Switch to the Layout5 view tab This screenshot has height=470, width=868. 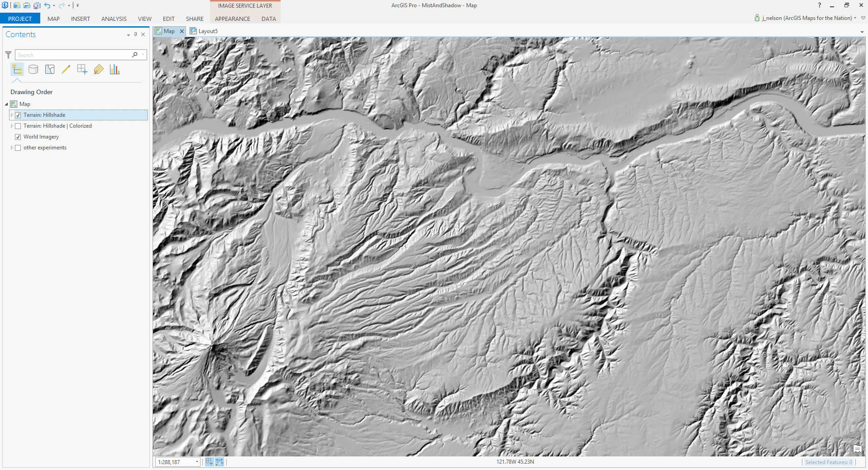pos(204,31)
